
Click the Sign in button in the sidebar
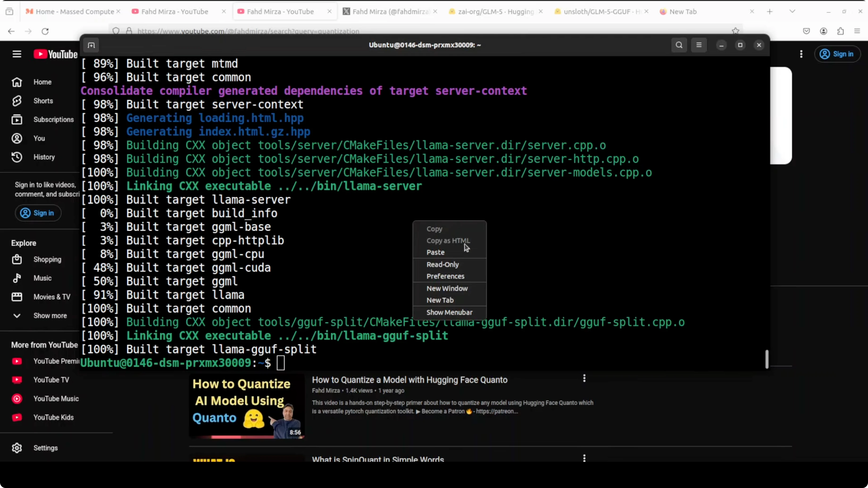(38, 213)
